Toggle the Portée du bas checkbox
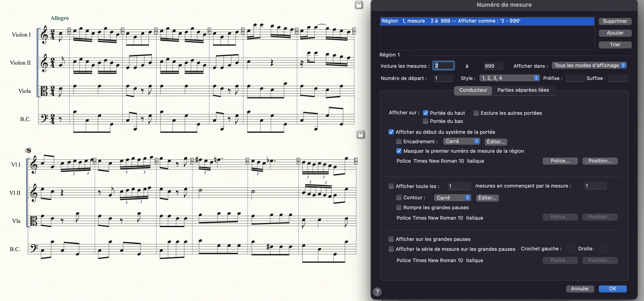The height and width of the screenshot is (301, 644). pos(425,121)
